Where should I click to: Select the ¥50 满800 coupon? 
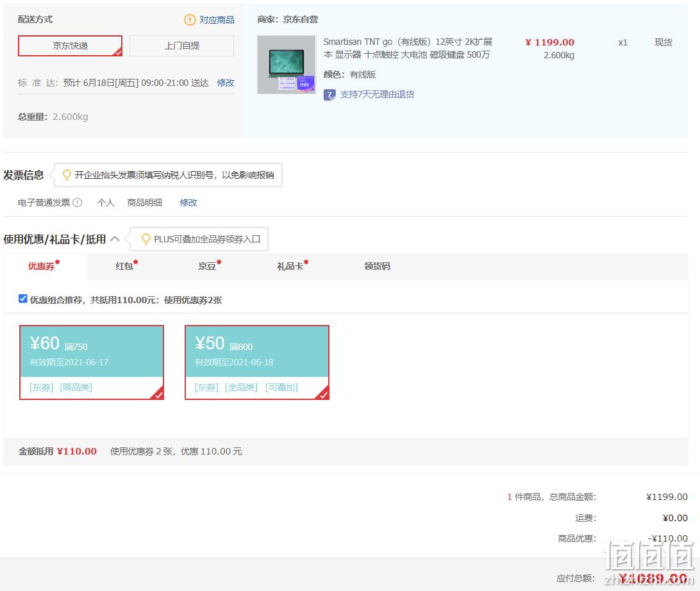click(256, 362)
